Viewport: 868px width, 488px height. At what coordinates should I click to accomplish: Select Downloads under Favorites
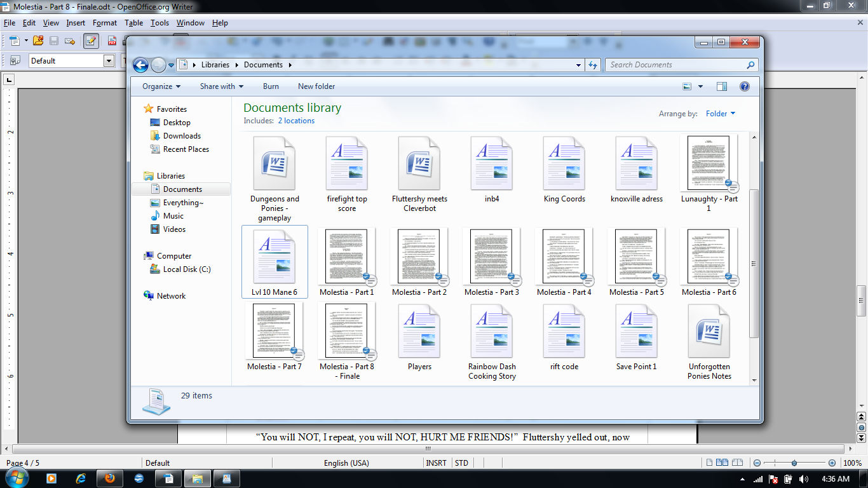click(x=182, y=136)
